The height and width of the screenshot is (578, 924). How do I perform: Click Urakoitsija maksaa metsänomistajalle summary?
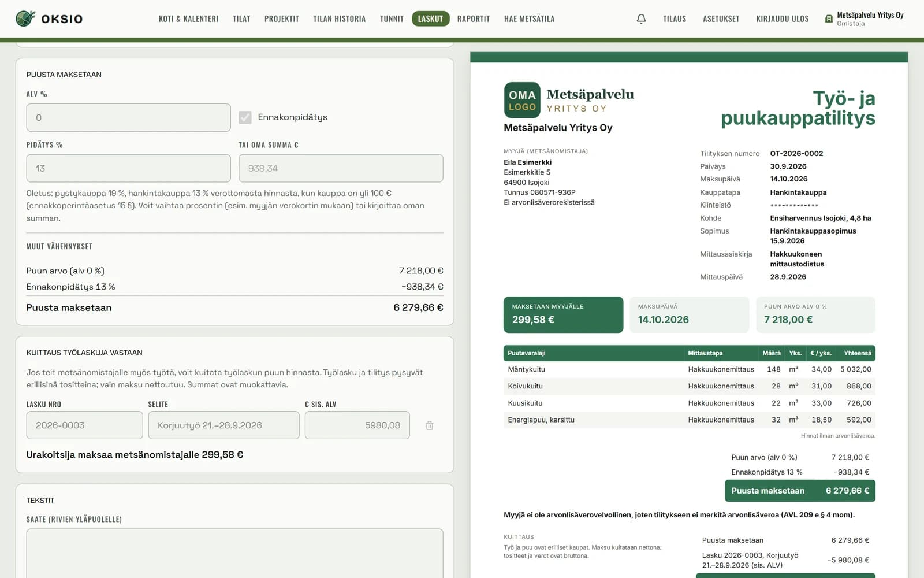[135, 455]
